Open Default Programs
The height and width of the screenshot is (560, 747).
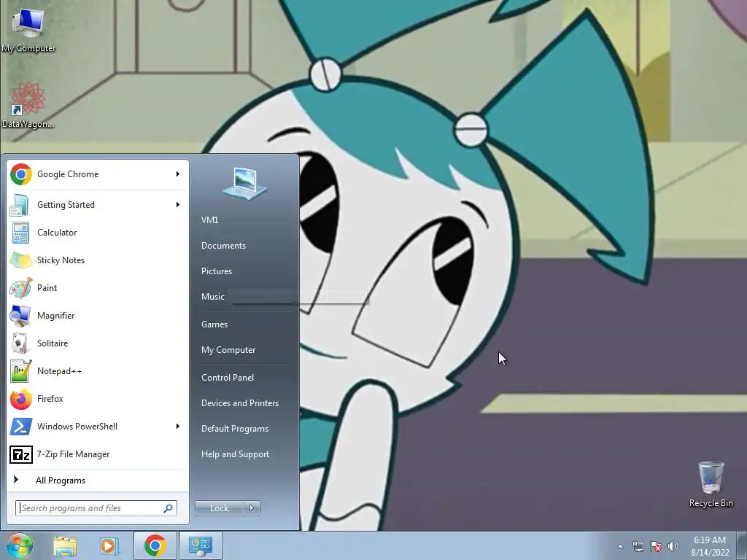pyautogui.click(x=234, y=429)
